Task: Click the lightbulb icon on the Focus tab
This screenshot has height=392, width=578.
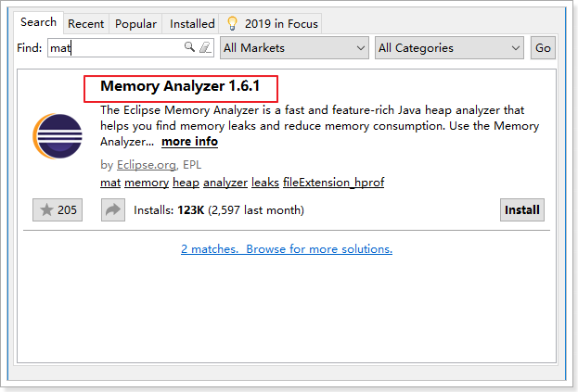Action: coord(232,23)
